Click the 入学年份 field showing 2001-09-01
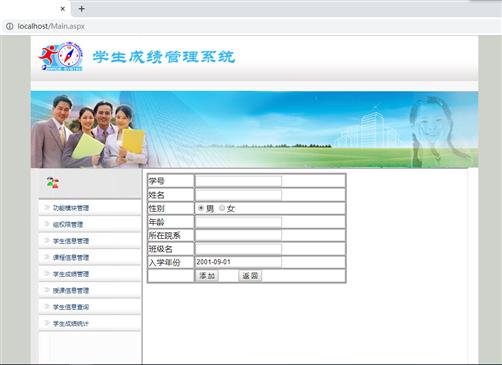The height and width of the screenshot is (365, 502). (238, 262)
